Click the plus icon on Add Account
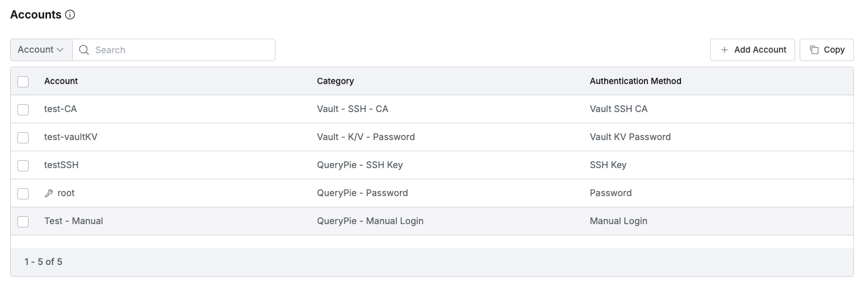868x293 pixels. tap(725, 50)
